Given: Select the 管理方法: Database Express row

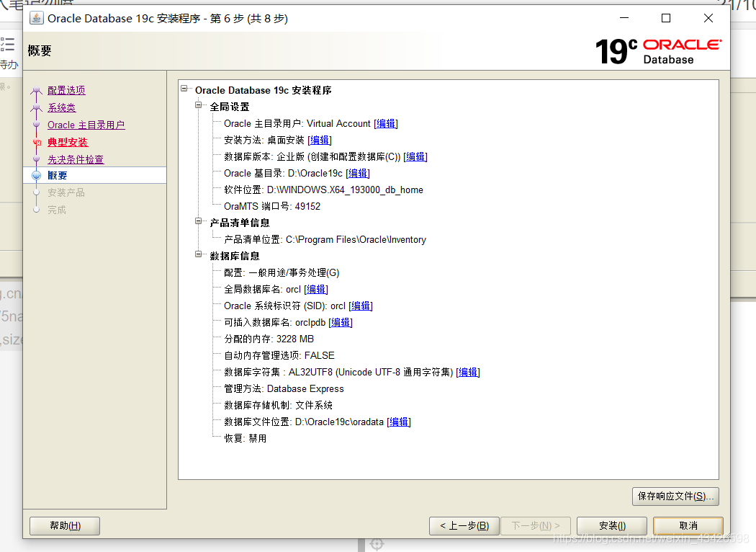Looking at the screenshot, I should (x=284, y=389).
